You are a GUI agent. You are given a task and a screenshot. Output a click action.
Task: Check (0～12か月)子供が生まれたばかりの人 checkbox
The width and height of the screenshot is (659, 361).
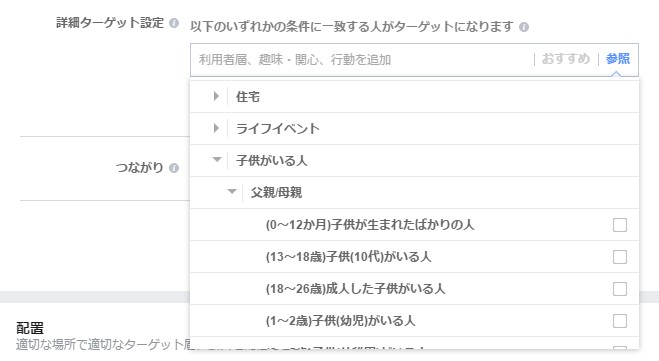coord(620,225)
